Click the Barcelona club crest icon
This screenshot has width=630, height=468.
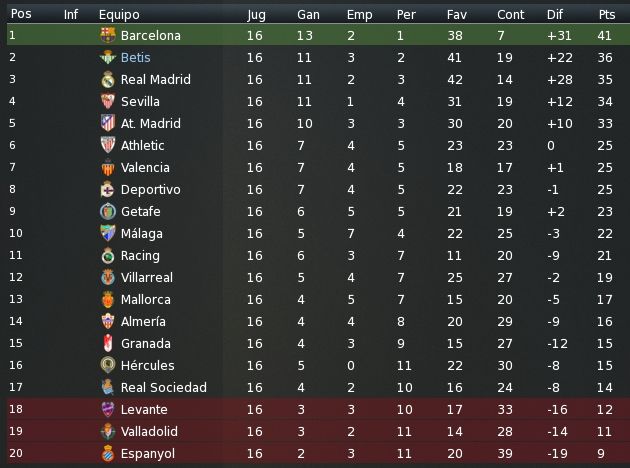pyautogui.click(x=108, y=35)
